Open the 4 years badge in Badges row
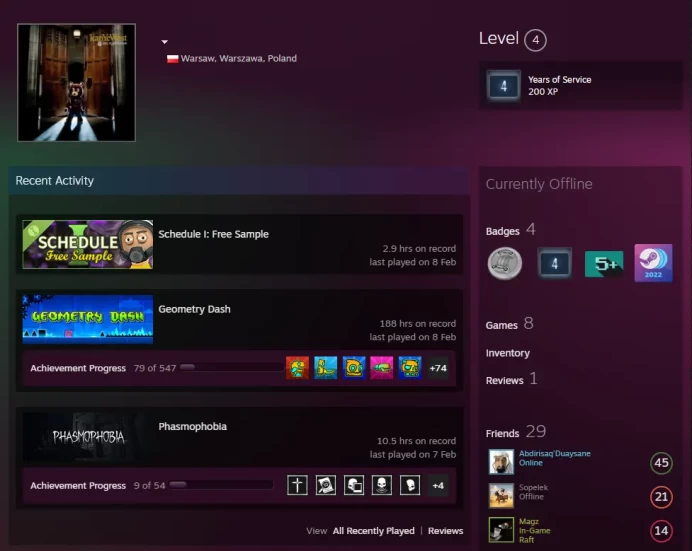Viewport: 692px width, 551px height. [x=555, y=263]
